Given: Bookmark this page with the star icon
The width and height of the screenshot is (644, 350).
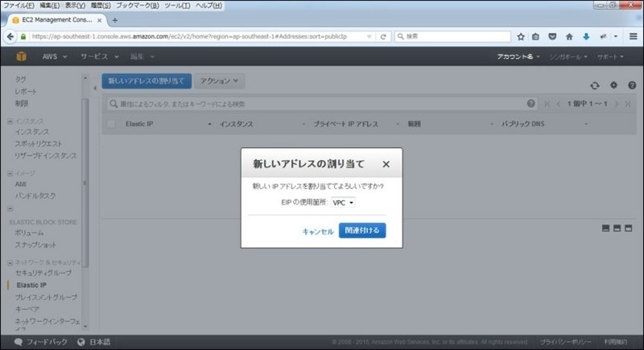Looking at the screenshot, I should (x=521, y=36).
